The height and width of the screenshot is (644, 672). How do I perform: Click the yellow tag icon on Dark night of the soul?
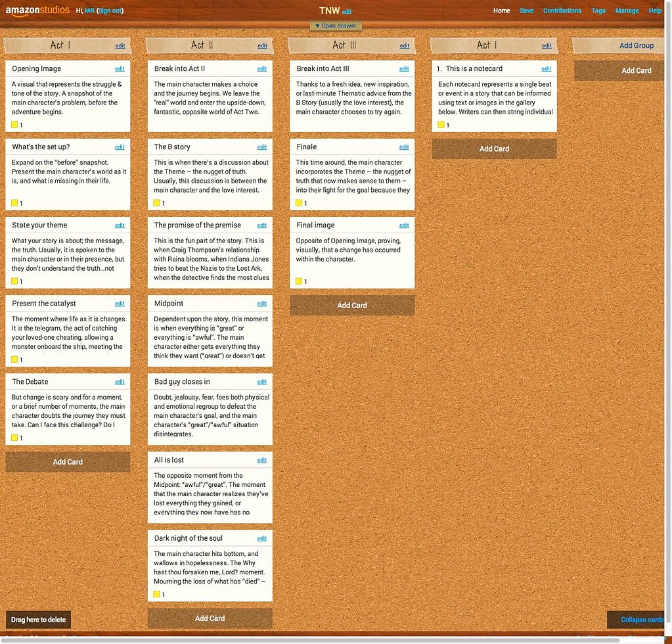click(x=156, y=594)
